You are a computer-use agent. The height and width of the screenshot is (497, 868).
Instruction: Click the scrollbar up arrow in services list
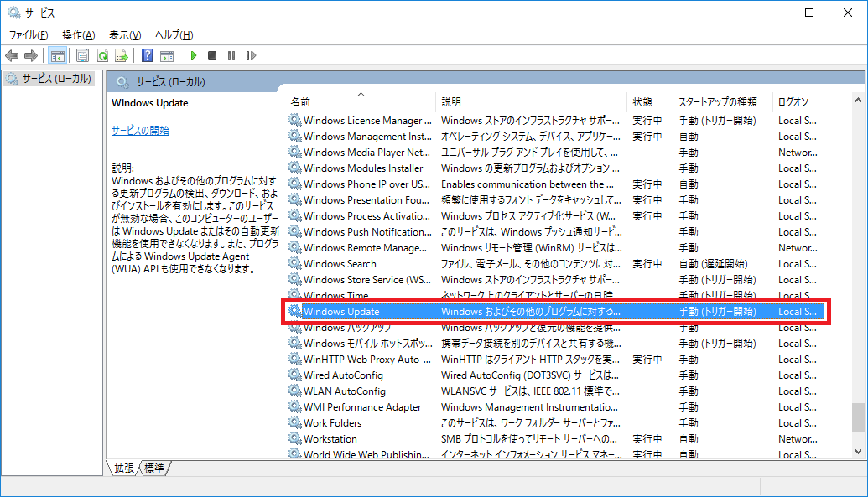pyautogui.click(x=858, y=101)
